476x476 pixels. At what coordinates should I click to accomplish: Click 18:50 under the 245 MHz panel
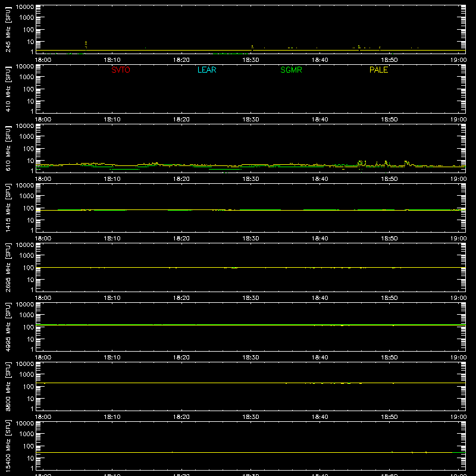(x=389, y=60)
